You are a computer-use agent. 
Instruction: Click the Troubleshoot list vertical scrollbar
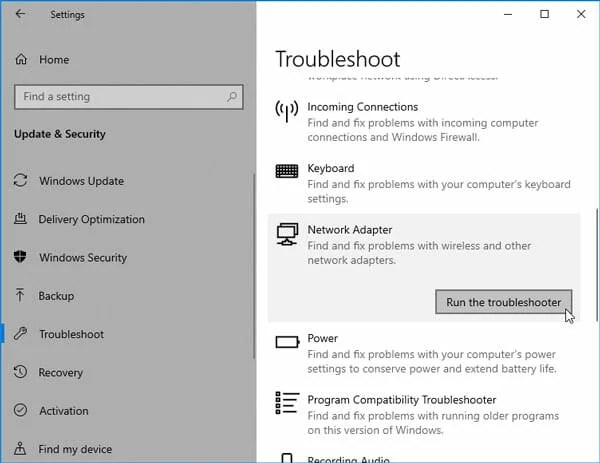click(596, 265)
